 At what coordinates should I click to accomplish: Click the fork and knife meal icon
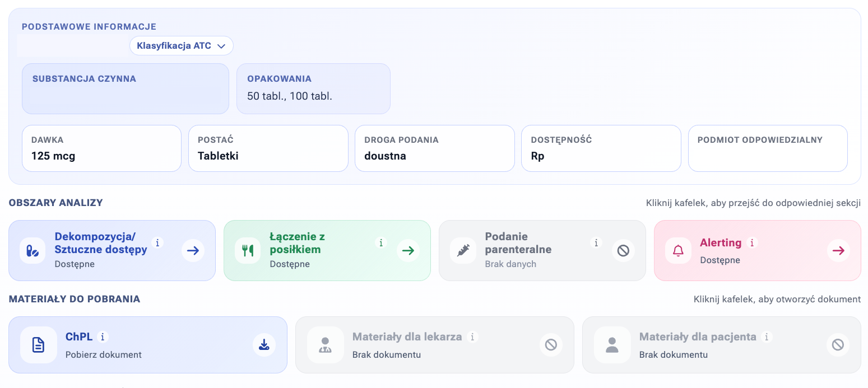248,251
